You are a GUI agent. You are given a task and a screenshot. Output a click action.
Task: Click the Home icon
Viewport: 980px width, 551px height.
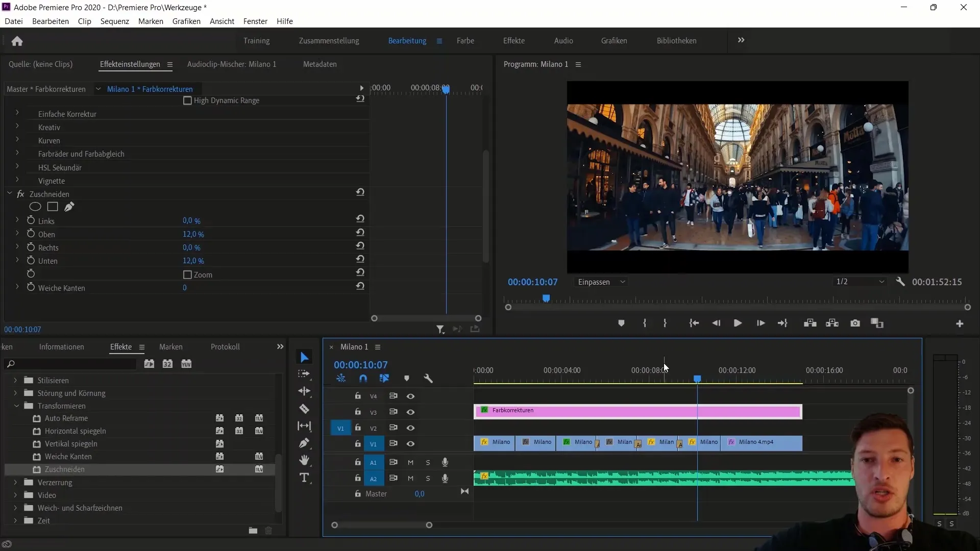click(x=17, y=41)
